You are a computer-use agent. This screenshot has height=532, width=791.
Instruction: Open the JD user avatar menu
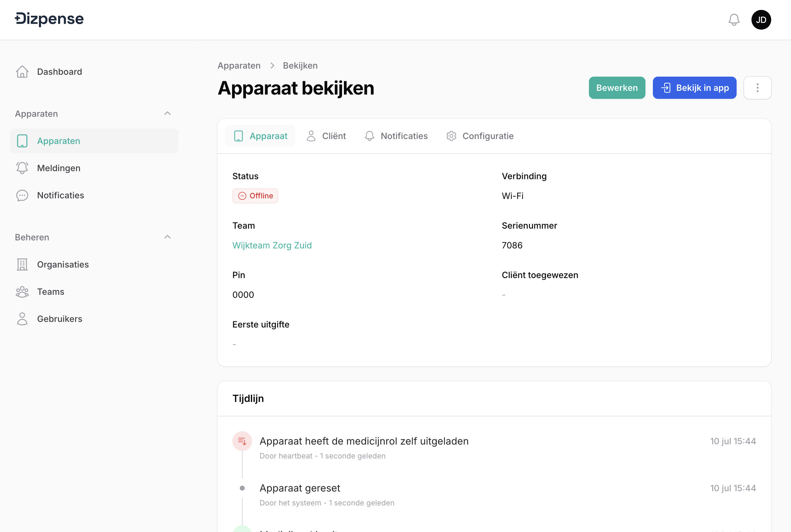761,20
